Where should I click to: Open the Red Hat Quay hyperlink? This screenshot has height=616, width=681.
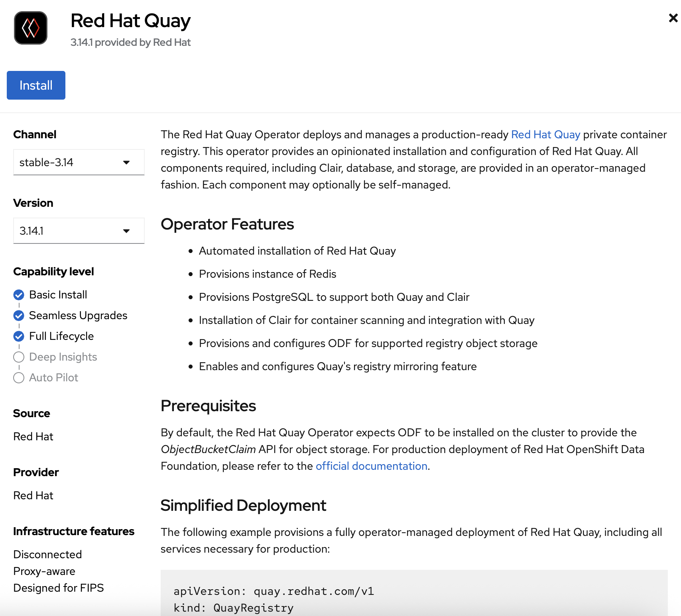(x=545, y=135)
